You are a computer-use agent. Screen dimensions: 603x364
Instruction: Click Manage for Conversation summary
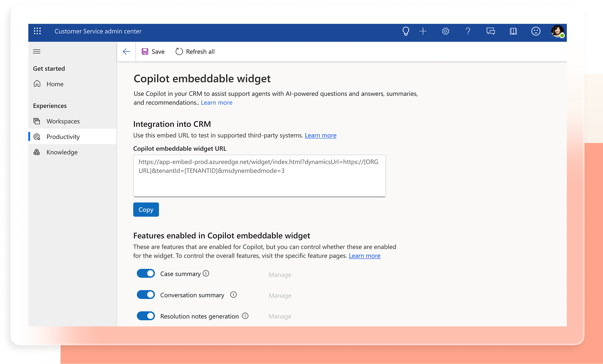(280, 295)
